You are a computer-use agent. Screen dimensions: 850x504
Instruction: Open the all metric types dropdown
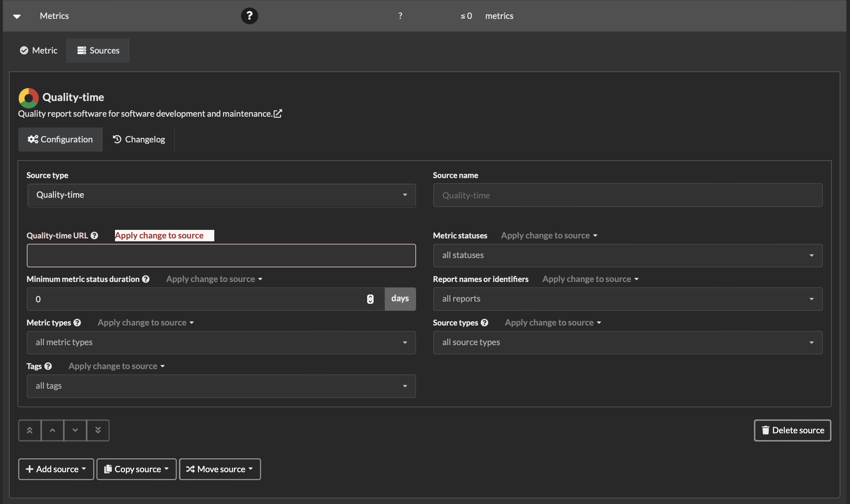click(x=221, y=343)
